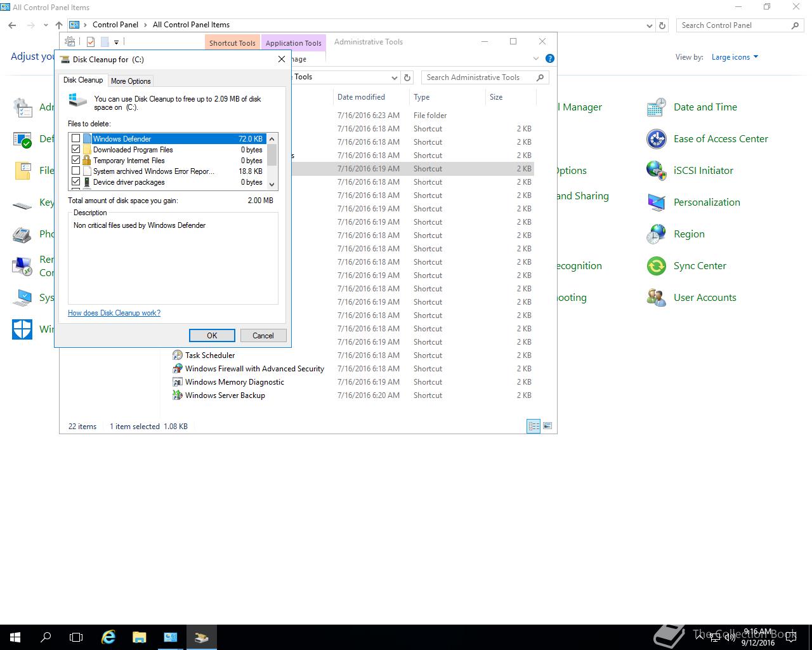Click Properties icon in quick access toolbar
The image size is (812, 650).
[91, 42]
